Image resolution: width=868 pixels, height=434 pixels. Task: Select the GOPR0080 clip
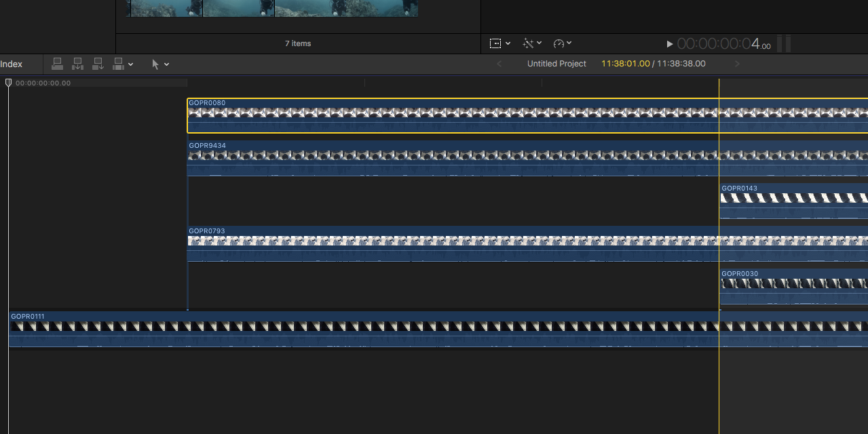point(527,116)
